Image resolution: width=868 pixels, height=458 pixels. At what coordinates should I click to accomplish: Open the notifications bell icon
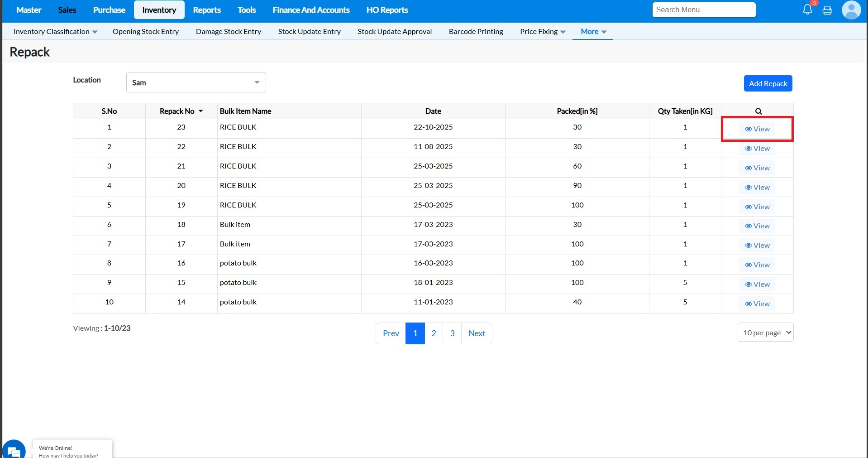click(x=807, y=10)
